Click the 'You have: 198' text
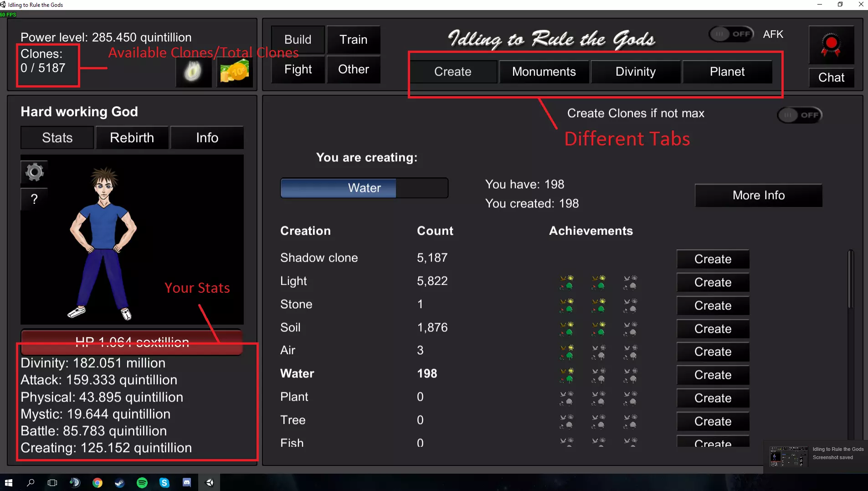Viewport: 868px width, 491px height. (x=524, y=184)
